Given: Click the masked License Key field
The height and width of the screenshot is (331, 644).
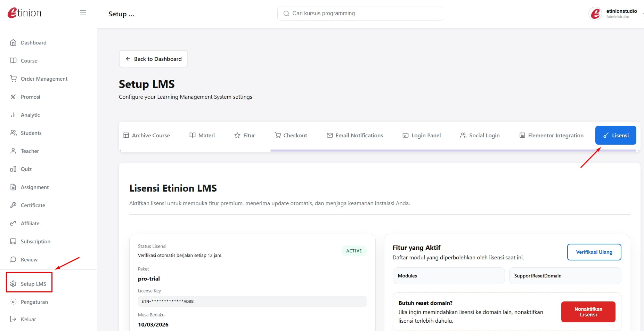Looking at the screenshot, I should coord(252,301).
